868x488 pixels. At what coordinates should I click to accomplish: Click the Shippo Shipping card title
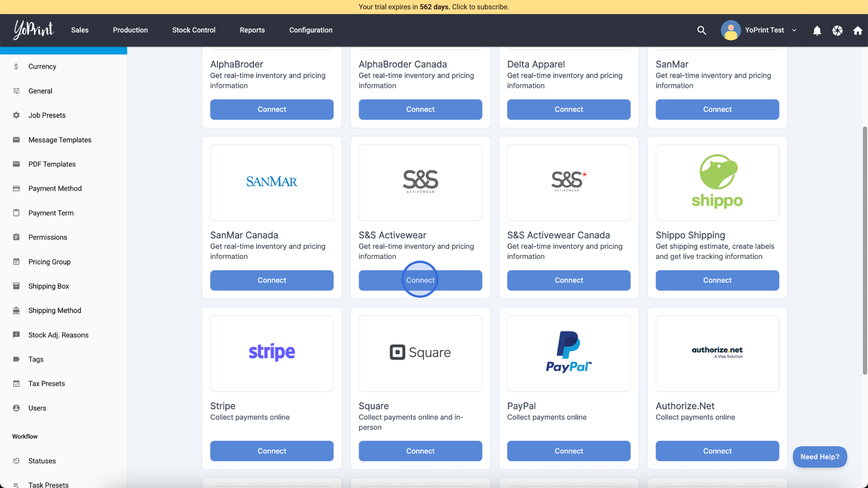(690, 235)
